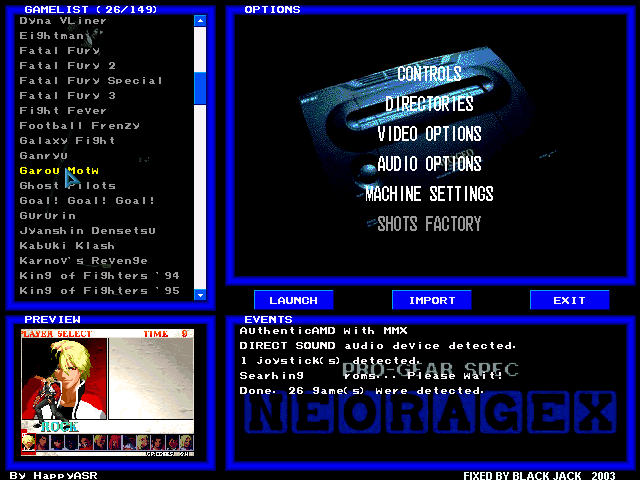Open Machine Settings

(x=429, y=194)
